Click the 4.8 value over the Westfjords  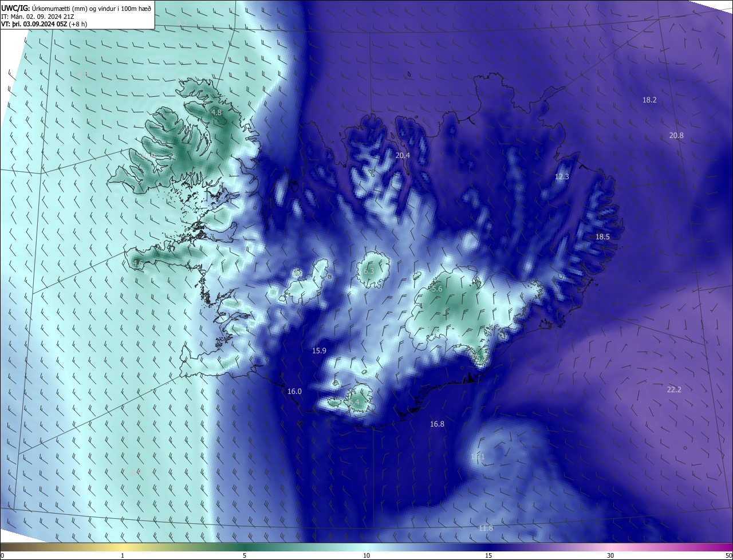216,113
